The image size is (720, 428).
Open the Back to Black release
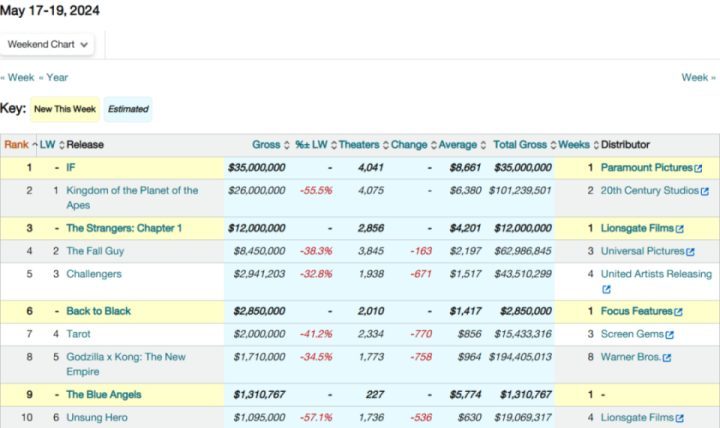coord(98,311)
